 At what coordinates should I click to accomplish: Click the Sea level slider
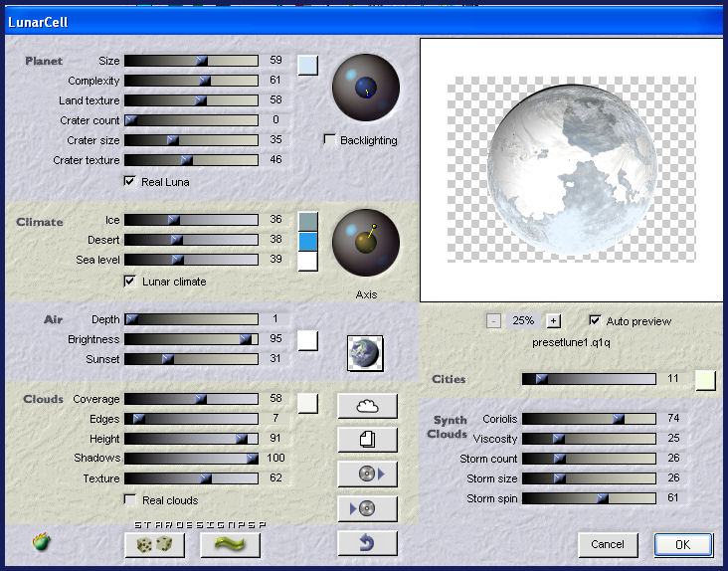(x=191, y=260)
